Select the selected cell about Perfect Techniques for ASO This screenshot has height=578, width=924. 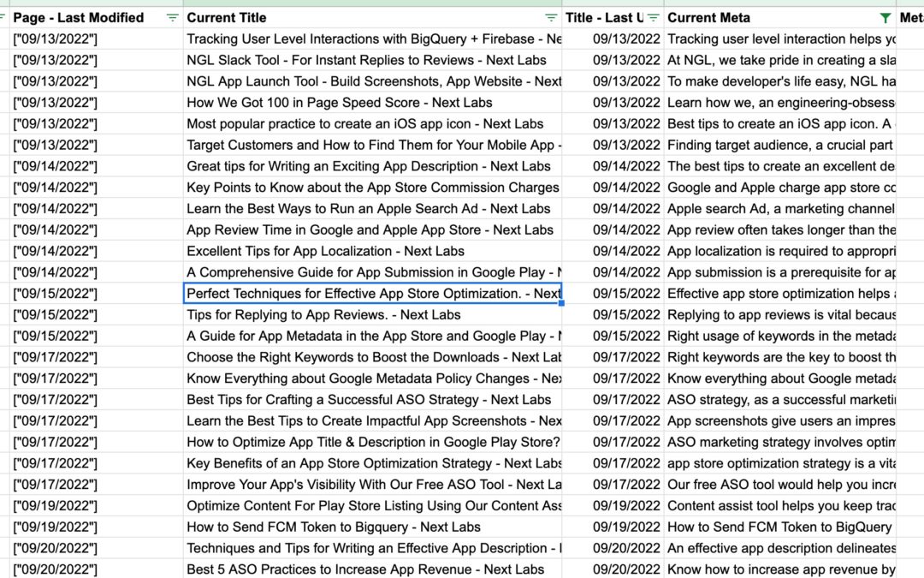click(x=373, y=294)
